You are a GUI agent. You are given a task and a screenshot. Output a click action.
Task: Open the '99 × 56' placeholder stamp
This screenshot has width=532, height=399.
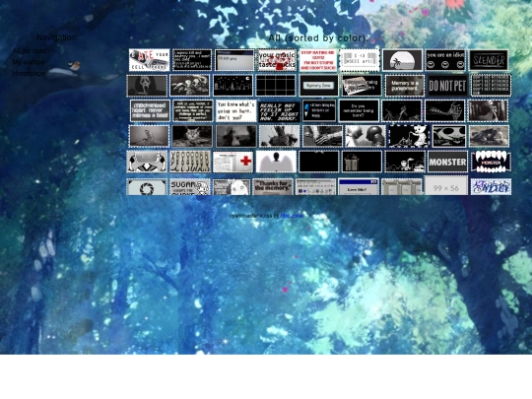[x=446, y=185]
